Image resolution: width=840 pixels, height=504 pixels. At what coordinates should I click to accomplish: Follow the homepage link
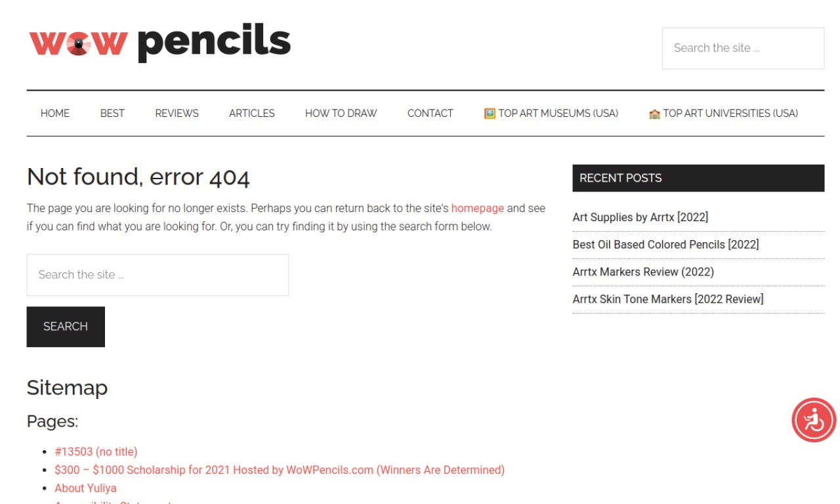click(478, 208)
